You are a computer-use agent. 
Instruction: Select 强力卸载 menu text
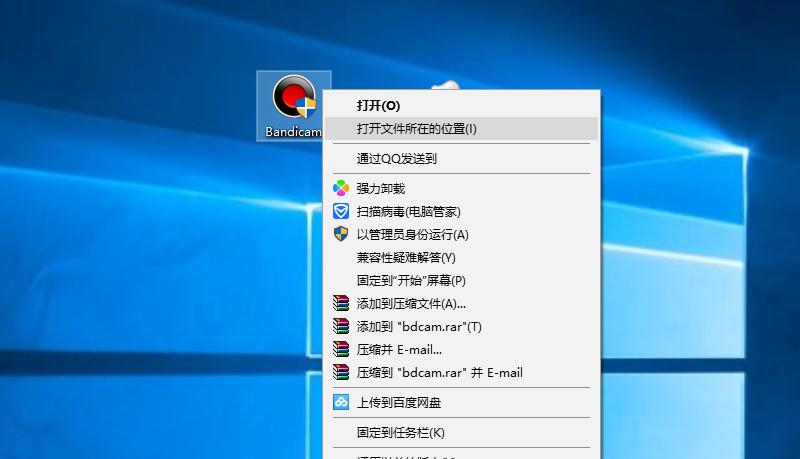(x=381, y=189)
